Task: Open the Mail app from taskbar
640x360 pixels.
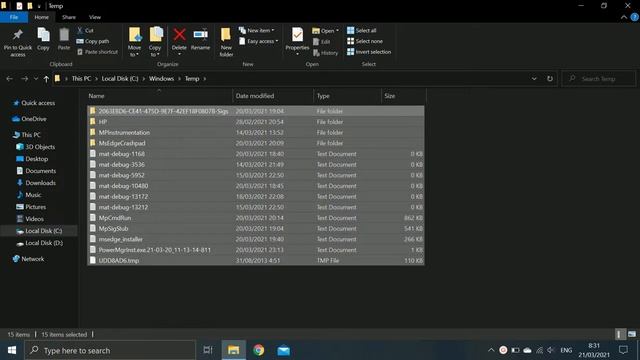Action: 283,350
